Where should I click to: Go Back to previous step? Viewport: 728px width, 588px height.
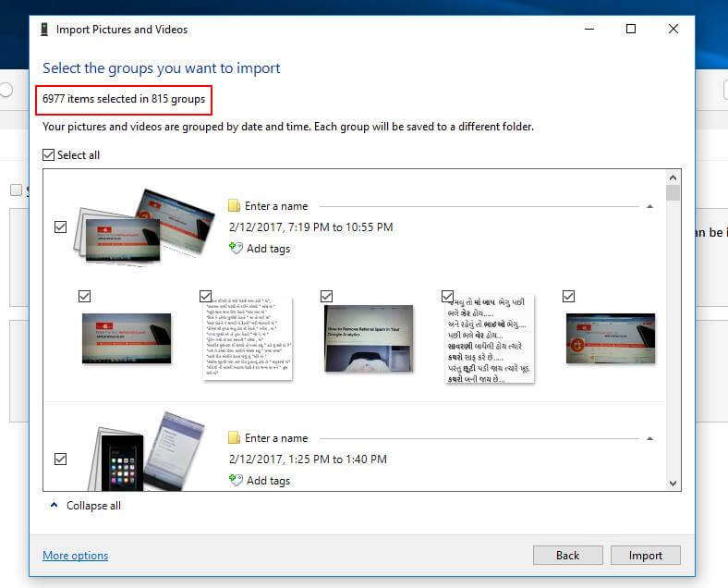568,555
